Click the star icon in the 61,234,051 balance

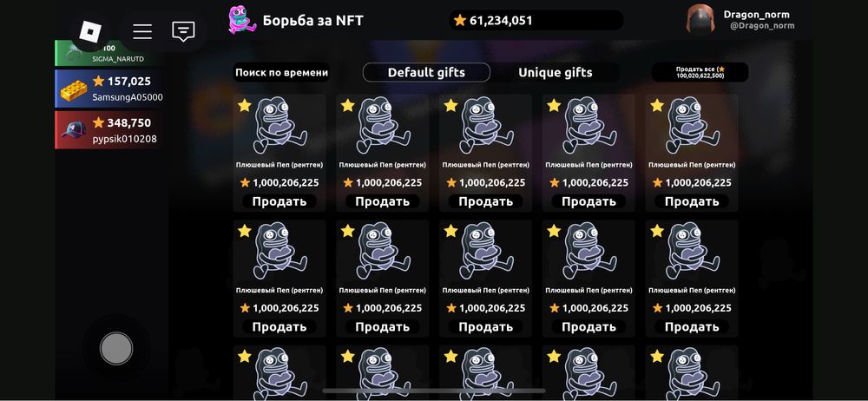(459, 21)
